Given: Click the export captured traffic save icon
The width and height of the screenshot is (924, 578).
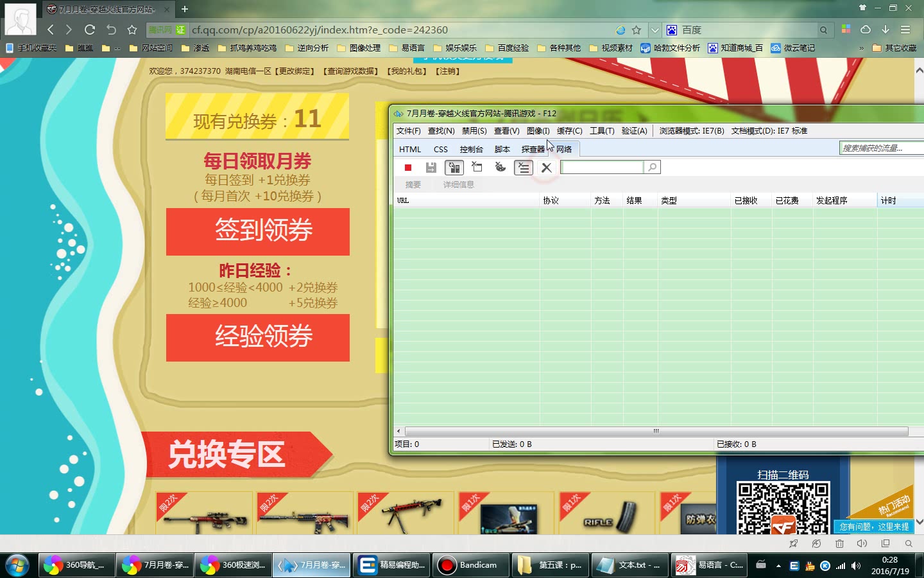Looking at the screenshot, I should pos(431,168).
